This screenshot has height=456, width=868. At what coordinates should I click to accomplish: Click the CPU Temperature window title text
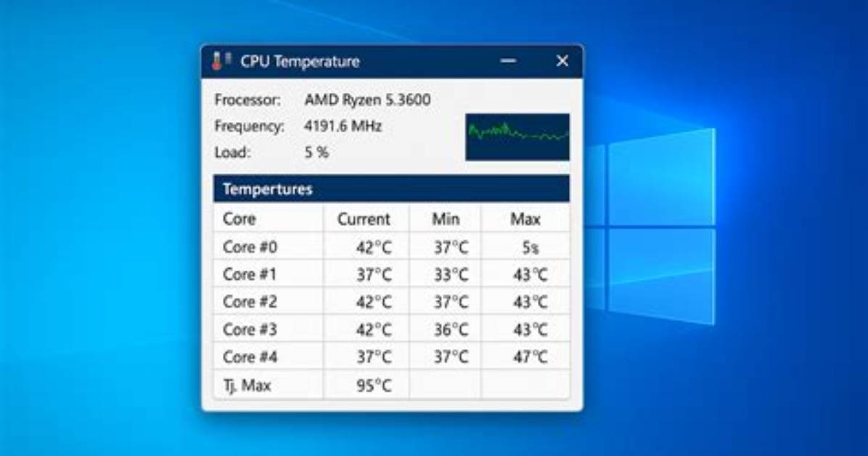300,62
